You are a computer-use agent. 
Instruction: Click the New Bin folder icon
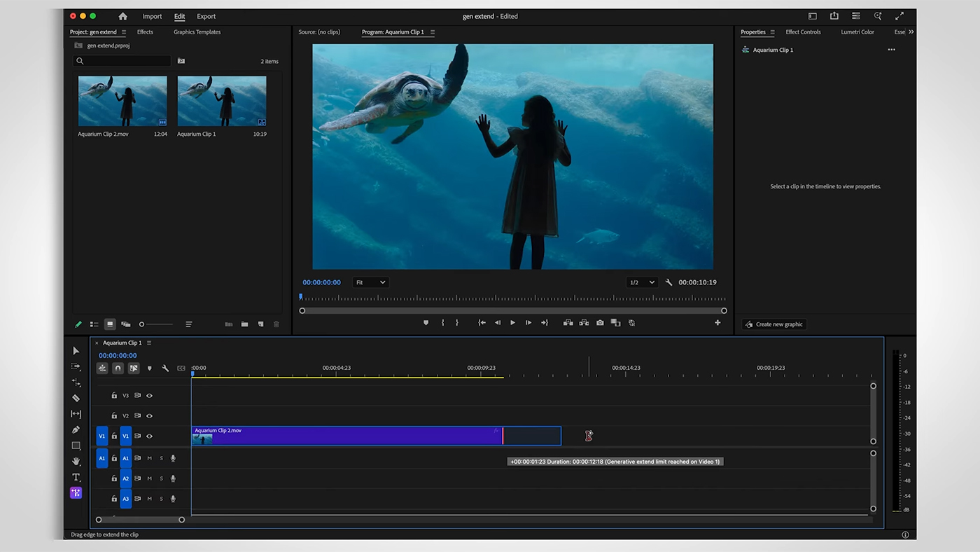click(244, 324)
